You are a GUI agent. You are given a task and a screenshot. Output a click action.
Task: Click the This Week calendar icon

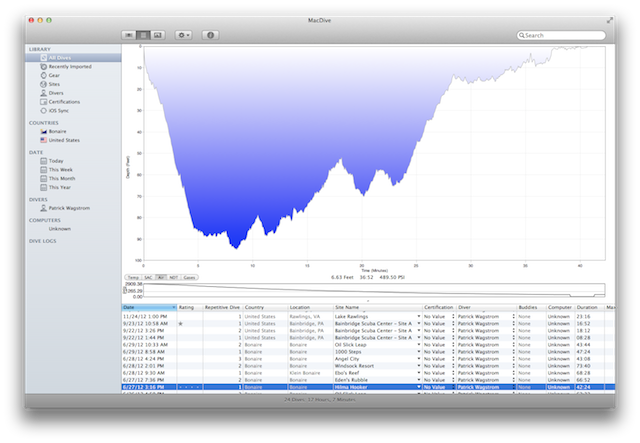tap(43, 170)
